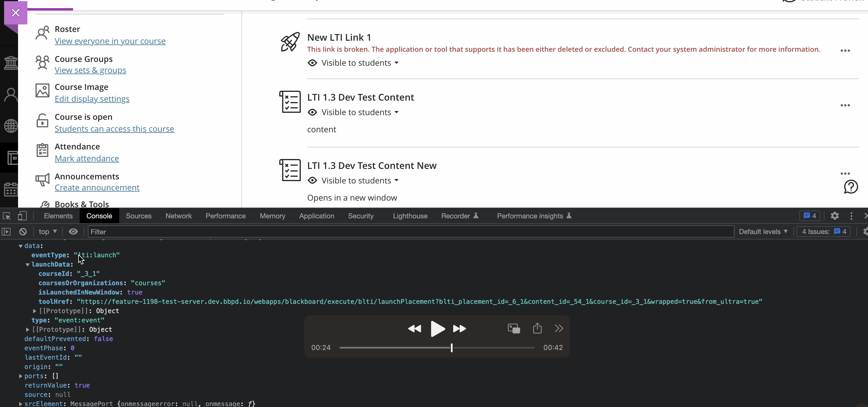Viewport: 868px width, 407px height.
Task: Switch to Lighthouse tab
Action: point(410,216)
